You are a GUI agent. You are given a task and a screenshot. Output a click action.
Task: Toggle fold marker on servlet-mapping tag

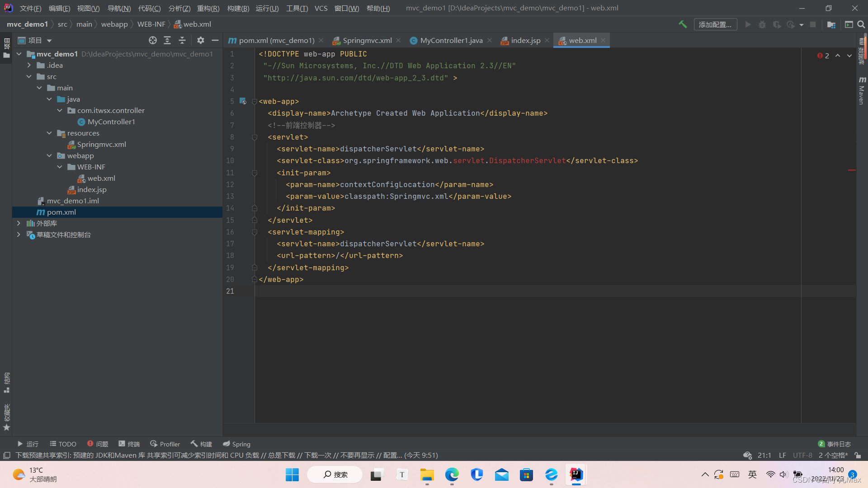255,232
